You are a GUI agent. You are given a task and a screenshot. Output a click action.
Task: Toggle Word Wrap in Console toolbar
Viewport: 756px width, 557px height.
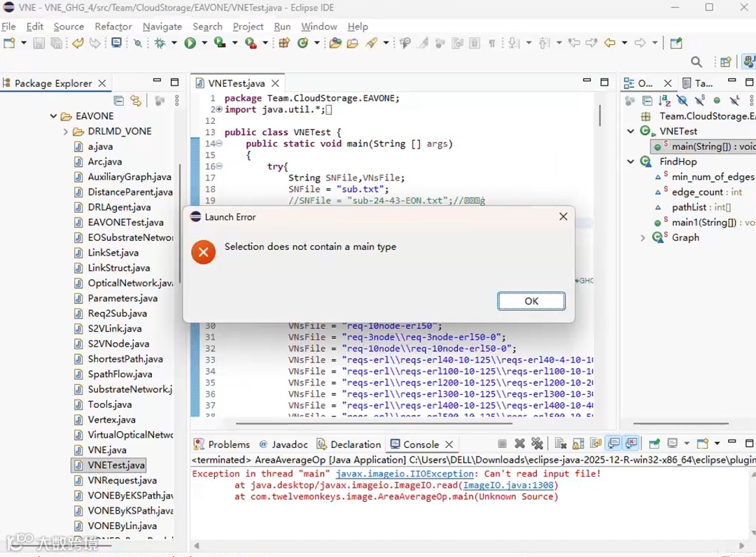tap(596, 443)
